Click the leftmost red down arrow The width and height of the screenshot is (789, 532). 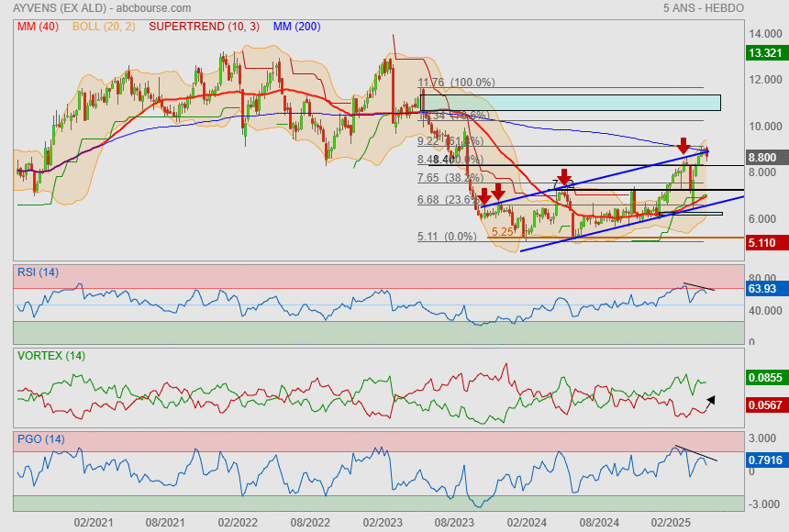pyautogui.click(x=483, y=194)
